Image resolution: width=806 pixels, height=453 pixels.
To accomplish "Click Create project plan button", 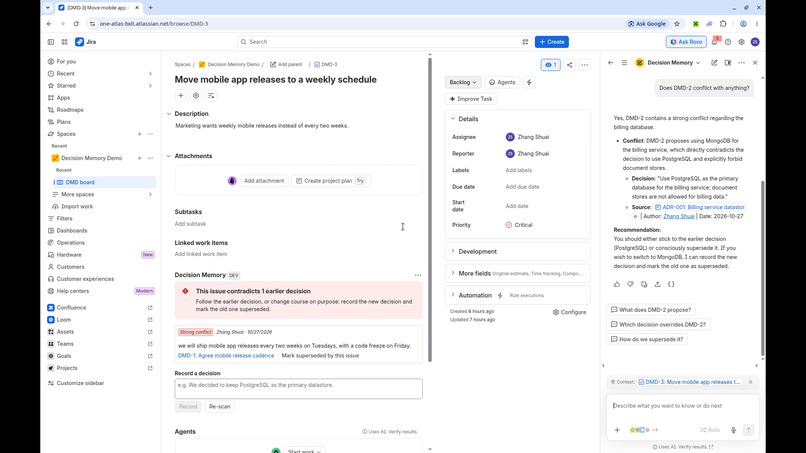I will click(x=331, y=181).
